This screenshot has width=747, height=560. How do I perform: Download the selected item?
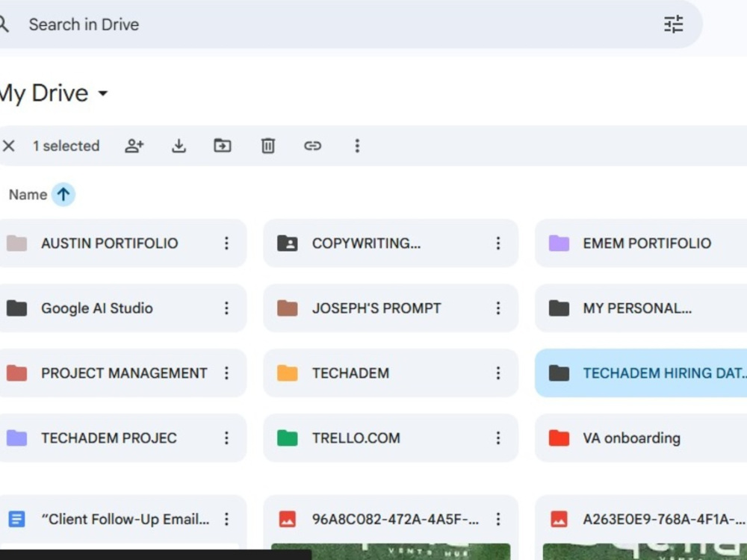tap(179, 146)
